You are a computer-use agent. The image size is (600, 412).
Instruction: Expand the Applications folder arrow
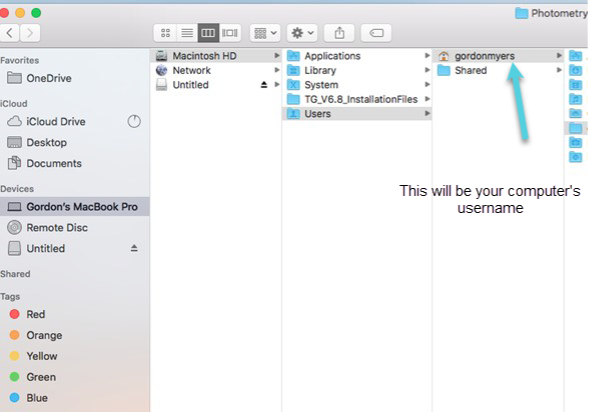[427, 56]
